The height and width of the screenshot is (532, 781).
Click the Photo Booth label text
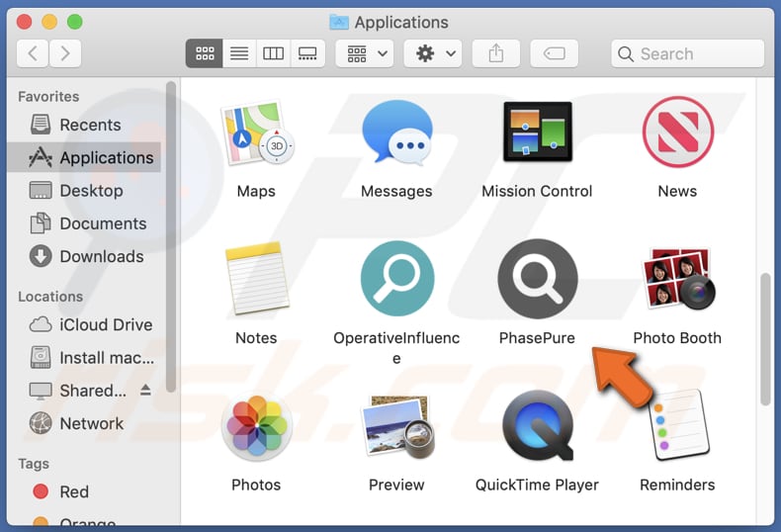click(x=677, y=338)
